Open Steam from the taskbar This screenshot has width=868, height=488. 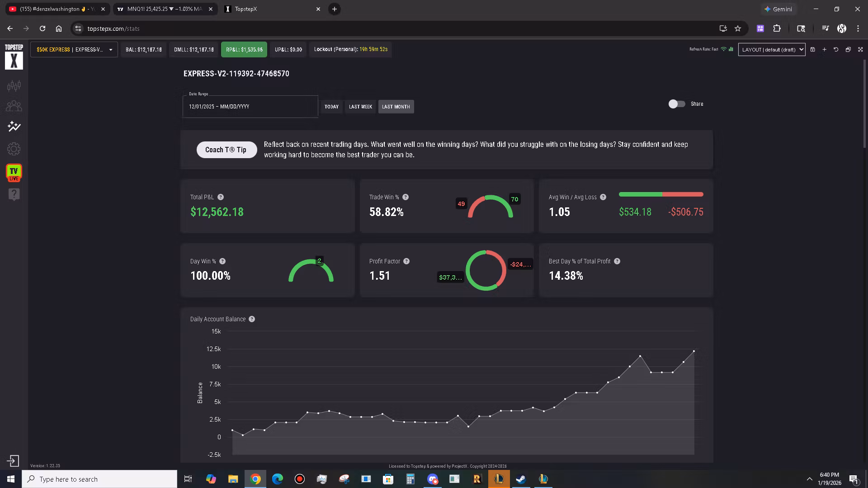tap(521, 479)
